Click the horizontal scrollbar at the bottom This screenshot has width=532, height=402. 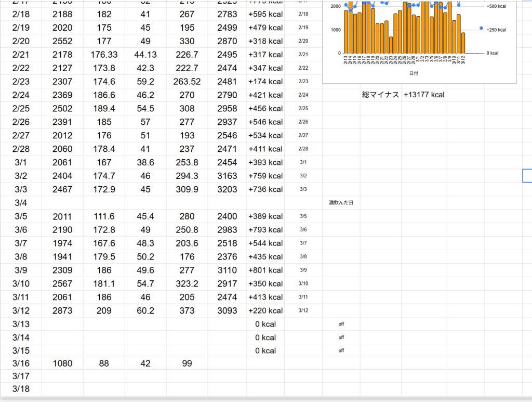(x=260, y=399)
